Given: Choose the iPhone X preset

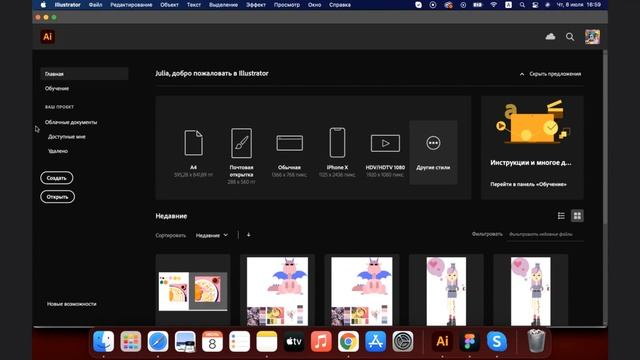Looking at the screenshot, I should [337, 153].
